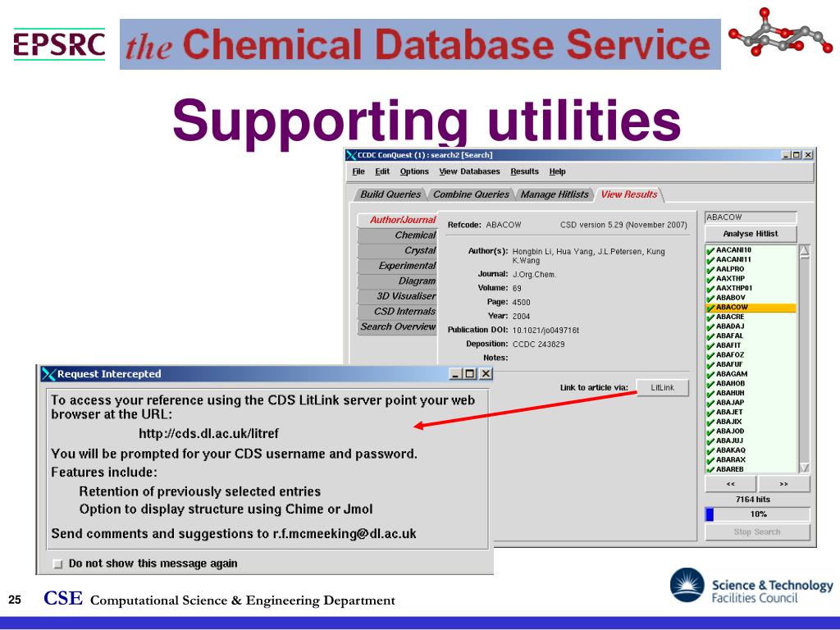Click the hitlist scrollbar down arrow
The image size is (840, 630).
804,467
